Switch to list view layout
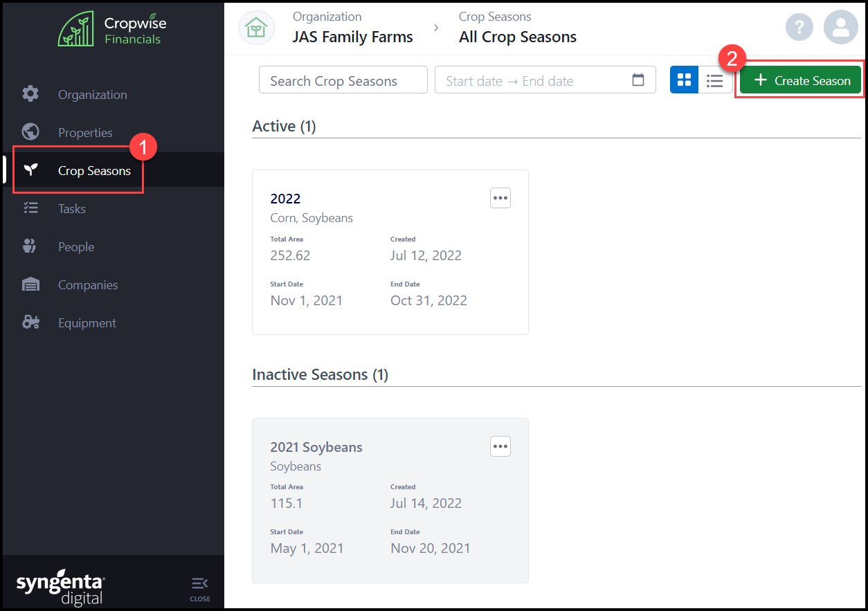This screenshot has width=868, height=611. point(715,80)
